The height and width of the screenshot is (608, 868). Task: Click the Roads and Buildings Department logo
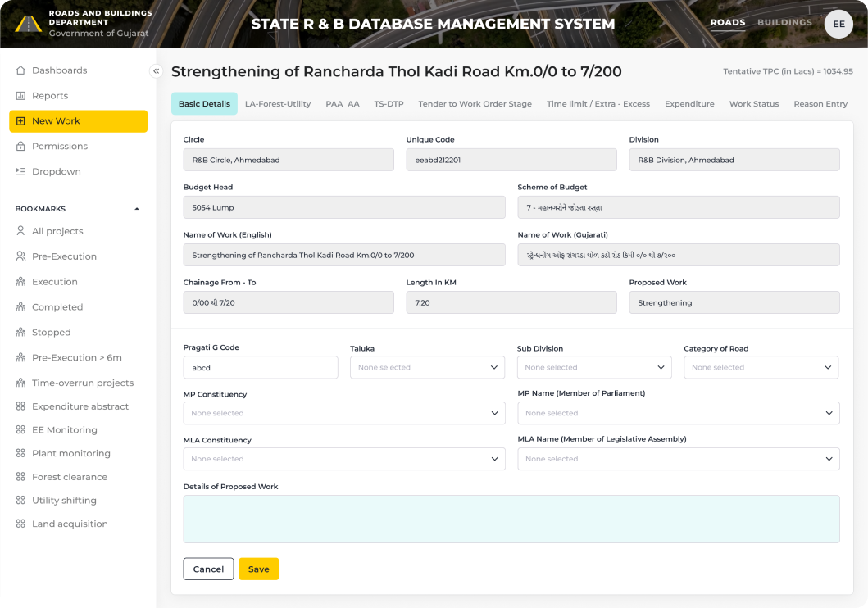click(28, 24)
